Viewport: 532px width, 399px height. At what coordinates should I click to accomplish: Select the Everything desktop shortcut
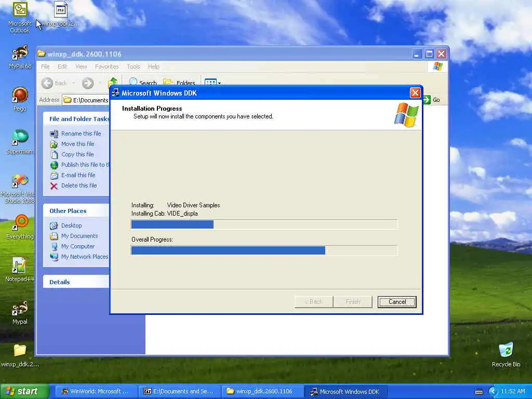coord(20,227)
